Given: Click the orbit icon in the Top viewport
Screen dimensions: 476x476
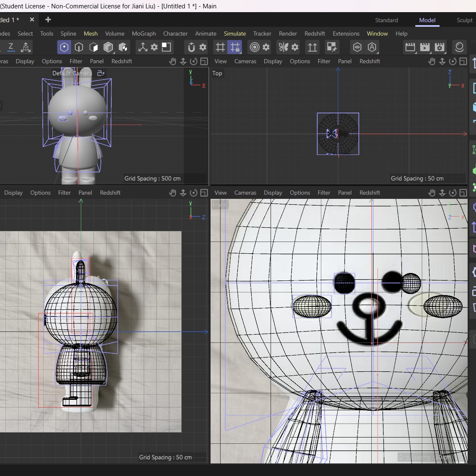Looking at the screenshot, I should 453,61.
